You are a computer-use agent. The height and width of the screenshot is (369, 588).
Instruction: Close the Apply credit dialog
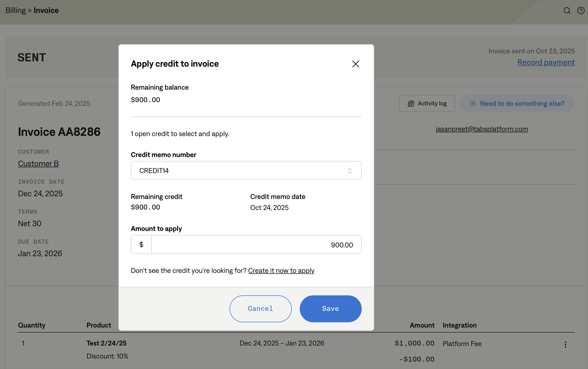[355, 64]
